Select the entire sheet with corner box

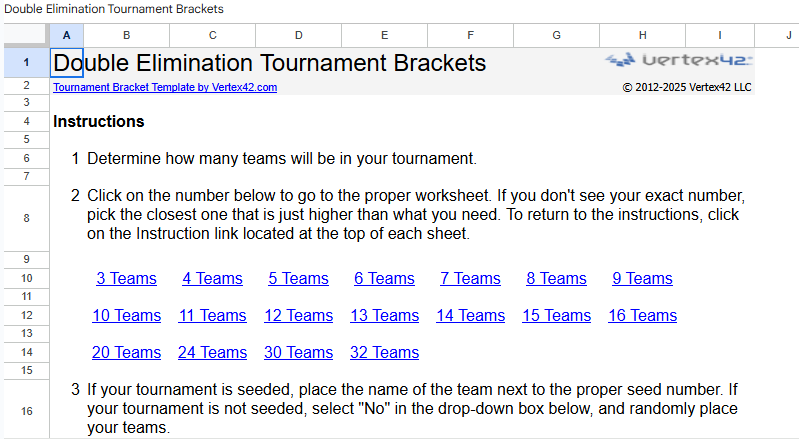pyautogui.click(x=25, y=35)
